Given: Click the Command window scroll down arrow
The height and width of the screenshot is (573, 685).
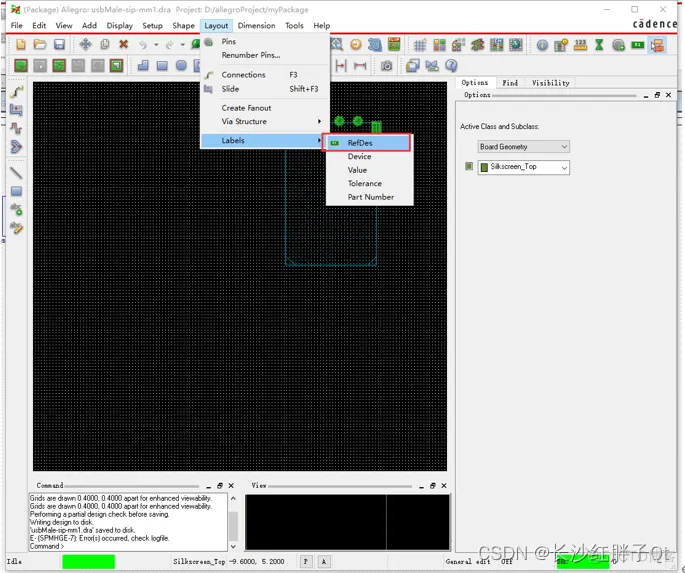Looking at the screenshot, I should [233, 546].
